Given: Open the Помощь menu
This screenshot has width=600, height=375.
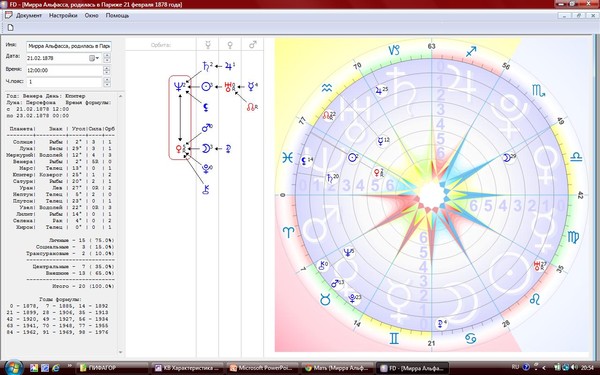Looking at the screenshot, I should click(117, 16).
